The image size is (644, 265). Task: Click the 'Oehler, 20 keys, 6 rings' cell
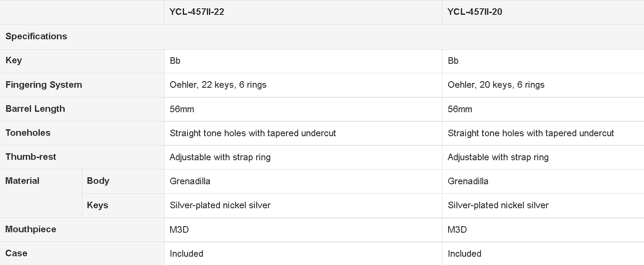pos(496,85)
